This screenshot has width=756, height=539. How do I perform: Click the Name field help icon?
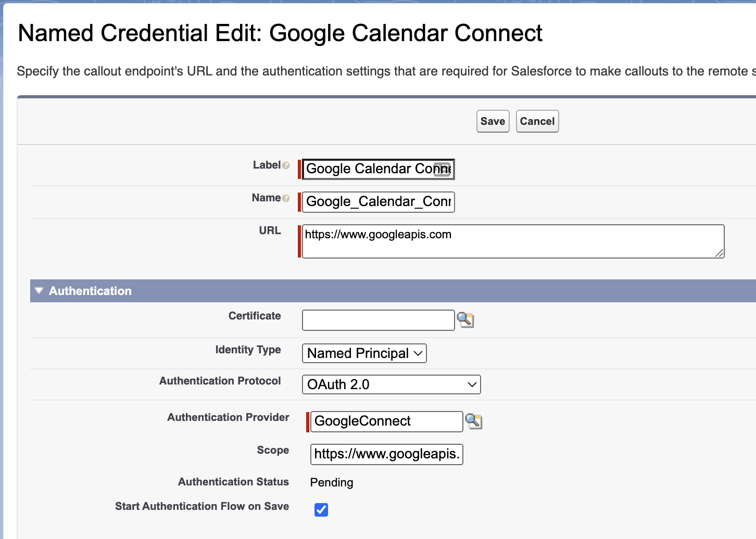point(286,198)
